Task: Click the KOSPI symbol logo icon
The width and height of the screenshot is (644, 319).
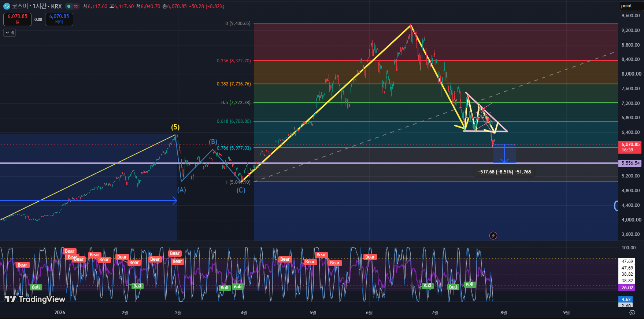Action: point(7,6)
